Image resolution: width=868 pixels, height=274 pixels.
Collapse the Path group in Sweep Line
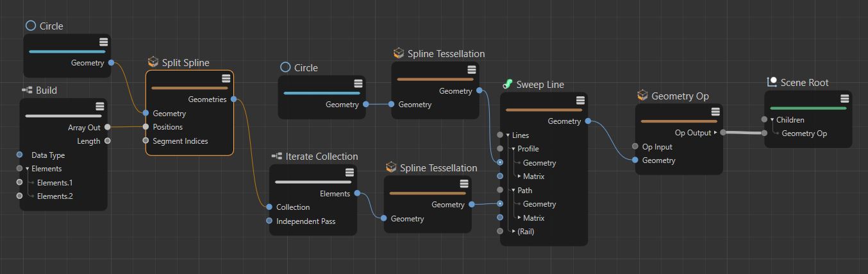513,191
